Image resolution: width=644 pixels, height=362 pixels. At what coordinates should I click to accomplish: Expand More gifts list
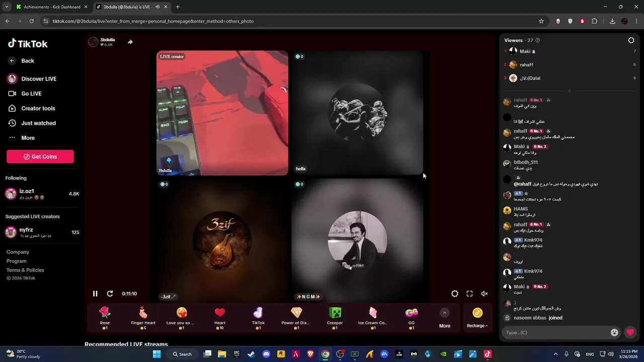445,319
